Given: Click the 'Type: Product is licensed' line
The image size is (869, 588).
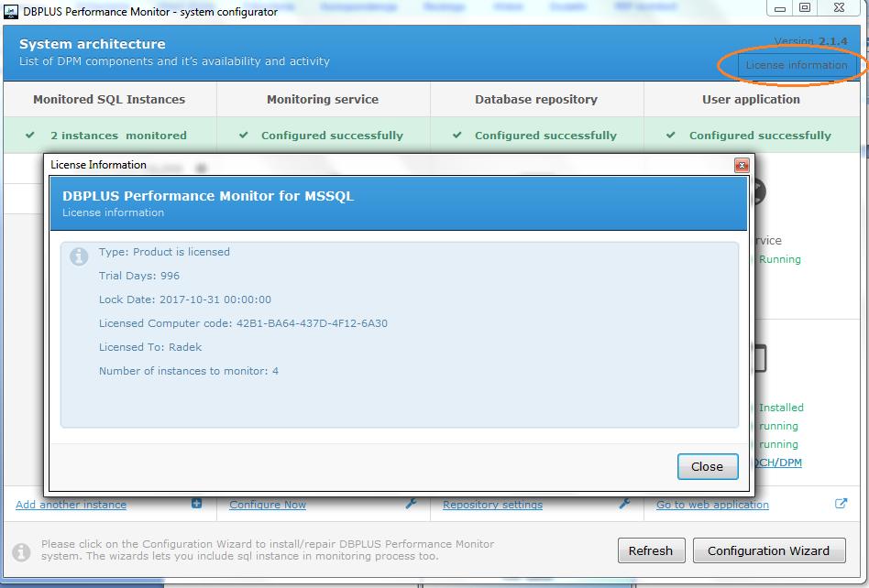Looking at the screenshot, I should tap(164, 252).
